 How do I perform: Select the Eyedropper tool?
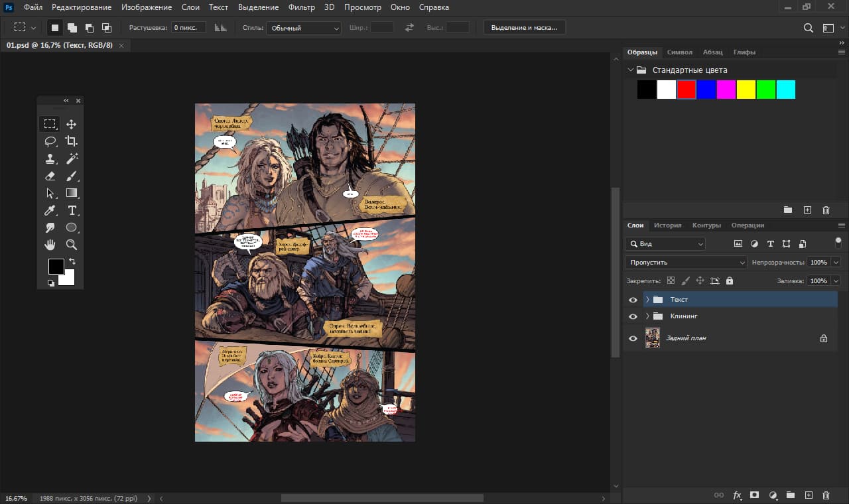click(x=50, y=210)
